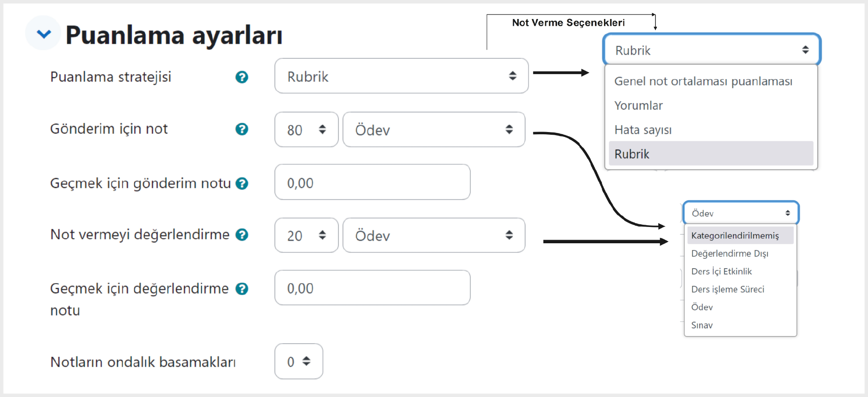Open help for Geçmek için değerlendirme notu
The height and width of the screenshot is (397, 868).
(242, 288)
